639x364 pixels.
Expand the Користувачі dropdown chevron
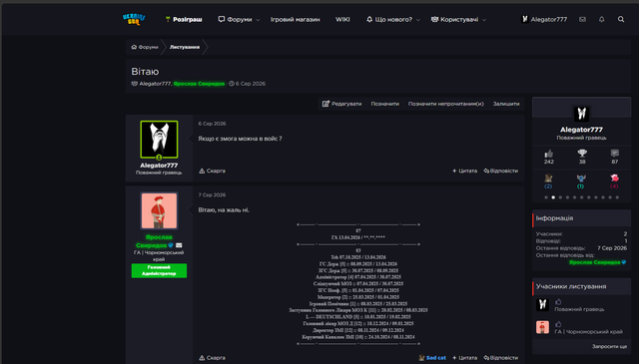click(x=484, y=20)
